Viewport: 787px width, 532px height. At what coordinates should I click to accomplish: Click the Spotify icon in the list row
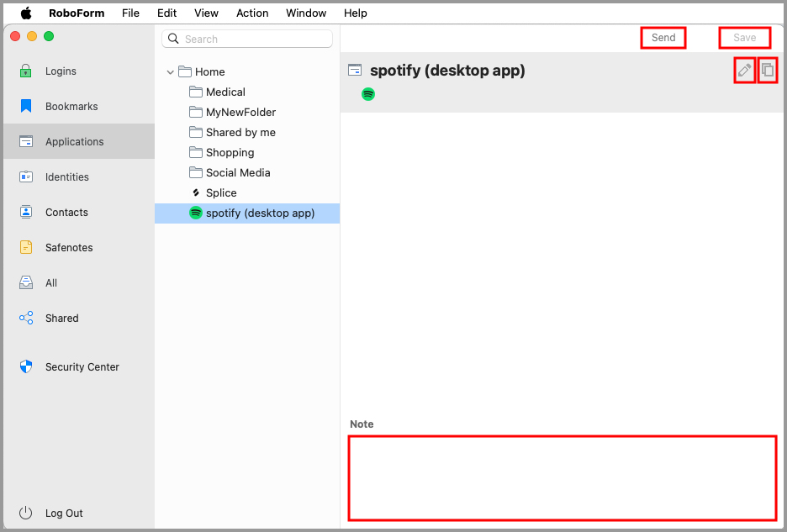pos(196,213)
